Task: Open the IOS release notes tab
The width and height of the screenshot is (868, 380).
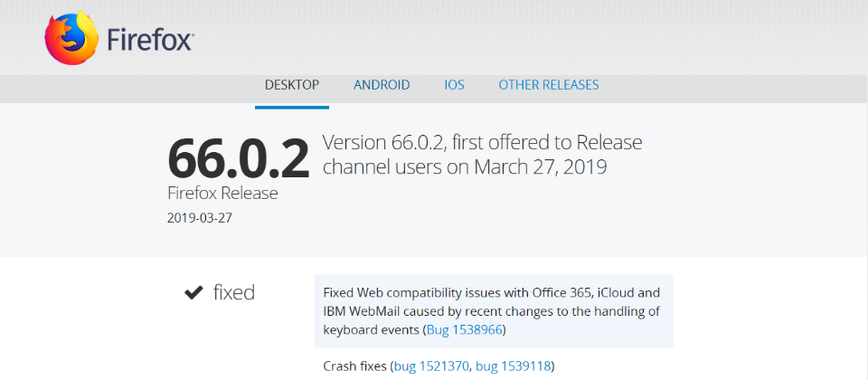Action: click(x=454, y=85)
